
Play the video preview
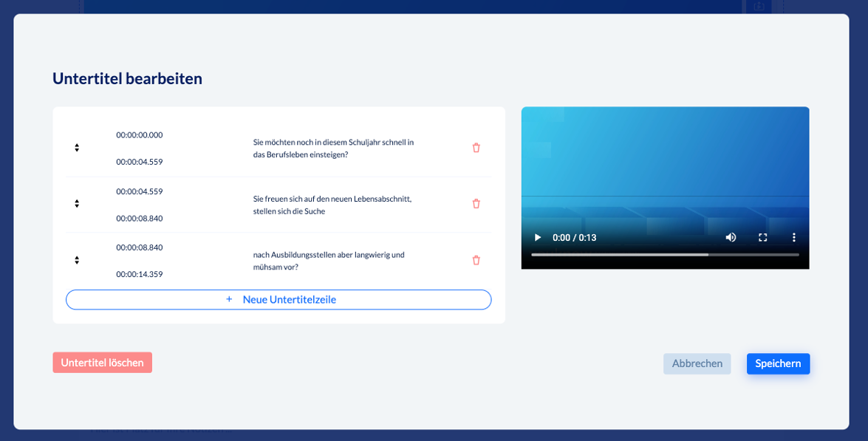coord(538,237)
